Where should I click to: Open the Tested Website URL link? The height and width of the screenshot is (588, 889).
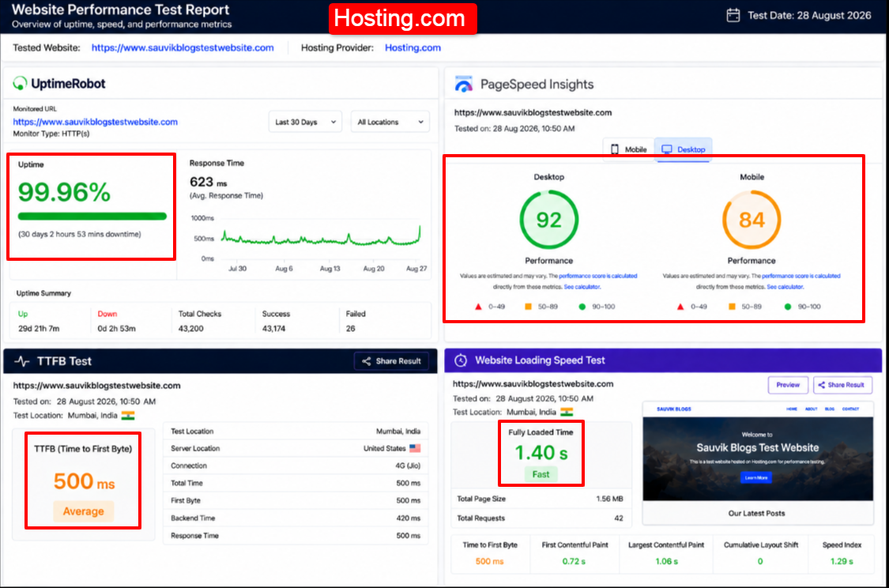tap(183, 47)
